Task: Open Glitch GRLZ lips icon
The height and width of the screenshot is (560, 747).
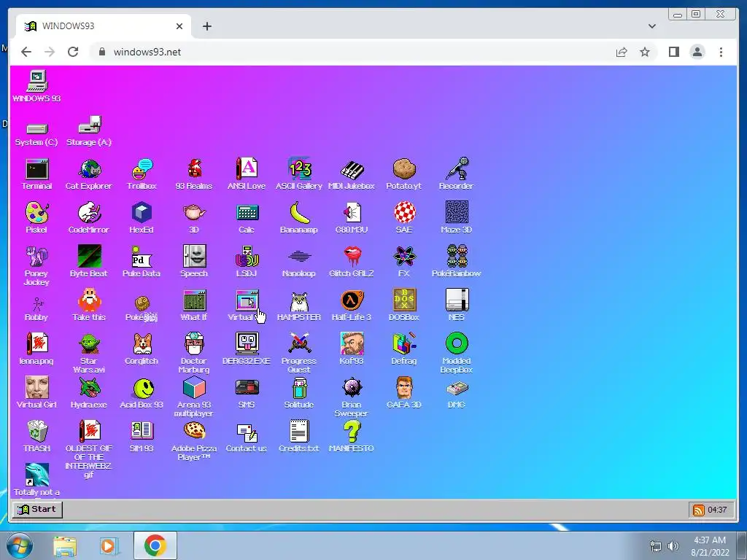Action: point(352,256)
